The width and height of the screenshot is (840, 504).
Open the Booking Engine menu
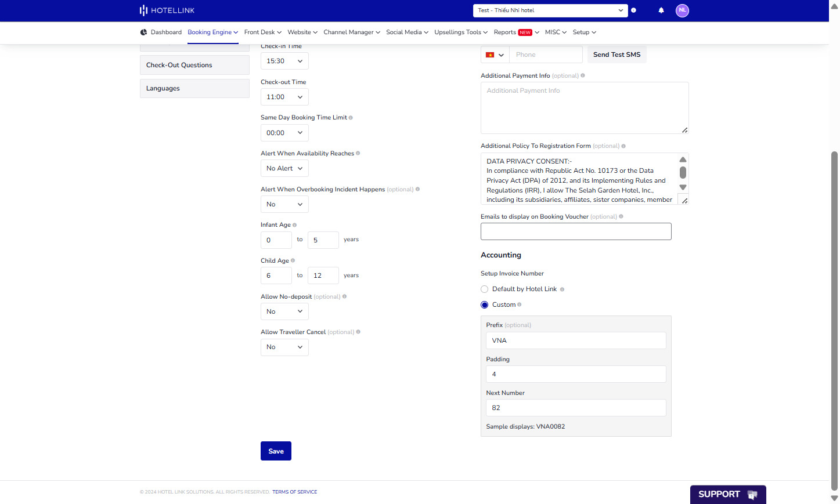coord(212,32)
